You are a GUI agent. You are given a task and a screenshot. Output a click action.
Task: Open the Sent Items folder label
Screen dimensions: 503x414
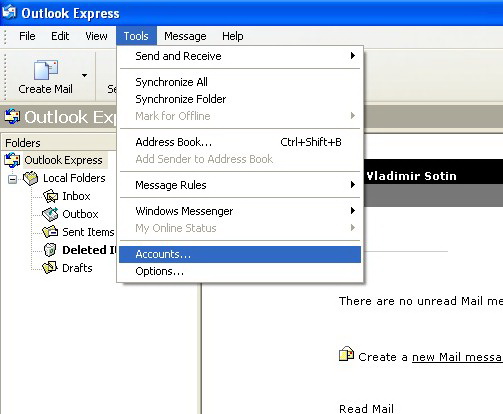(x=88, y=232)
